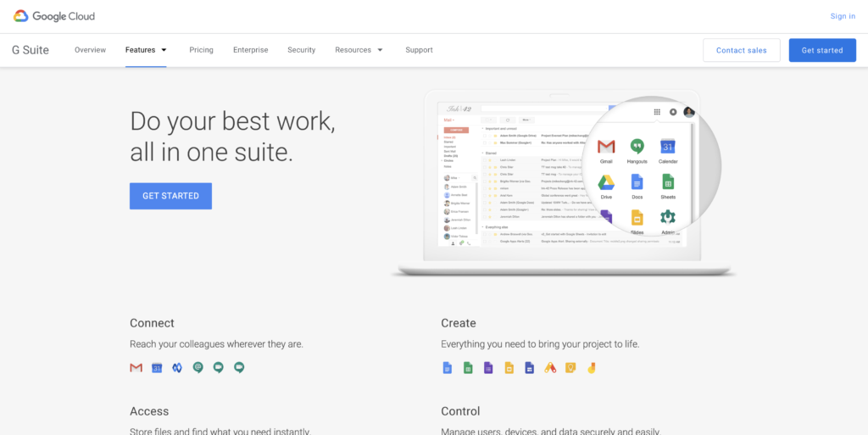Screen dimensions: 868x435
Task: Click the Admin gear icon in the laptop image
Action: pos(668,217)
